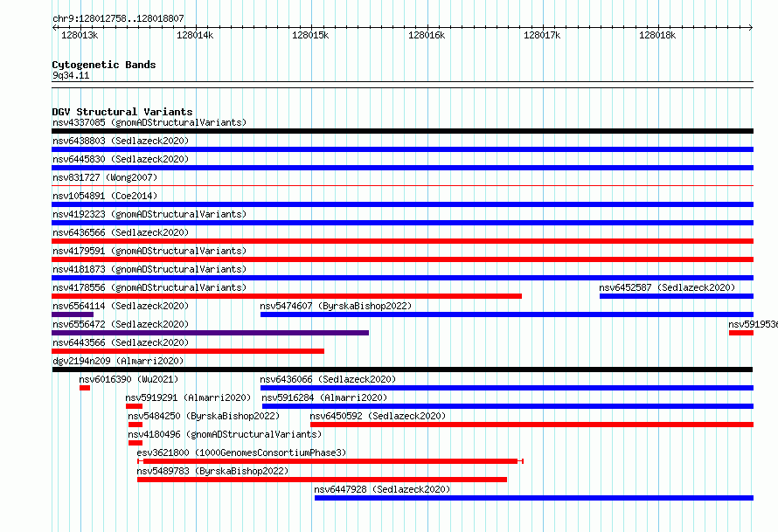Image resolution: width=778 pixels, height=532 pixels.
Task: Open the nsv6445830 (Sedlazeck2020) label
Action: click(x=121, y=159)
